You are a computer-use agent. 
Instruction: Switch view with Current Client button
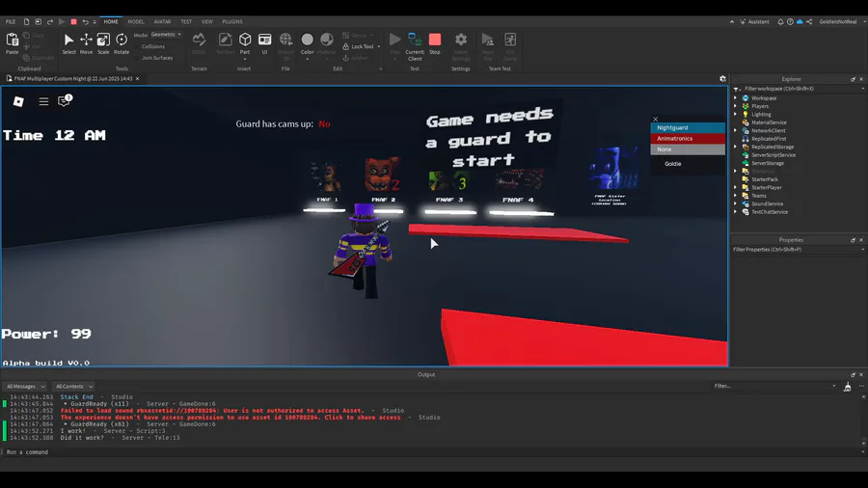pos(415,46)
